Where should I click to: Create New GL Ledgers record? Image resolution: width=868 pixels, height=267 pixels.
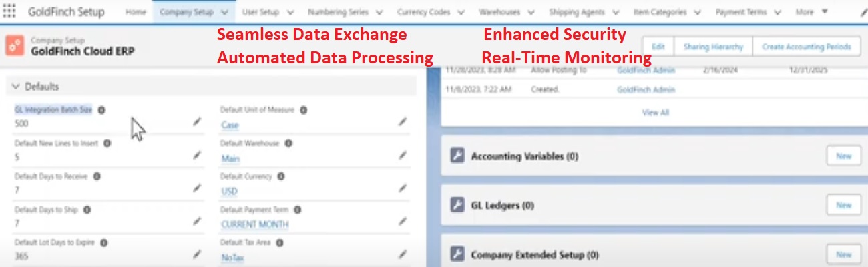[843, 205]
